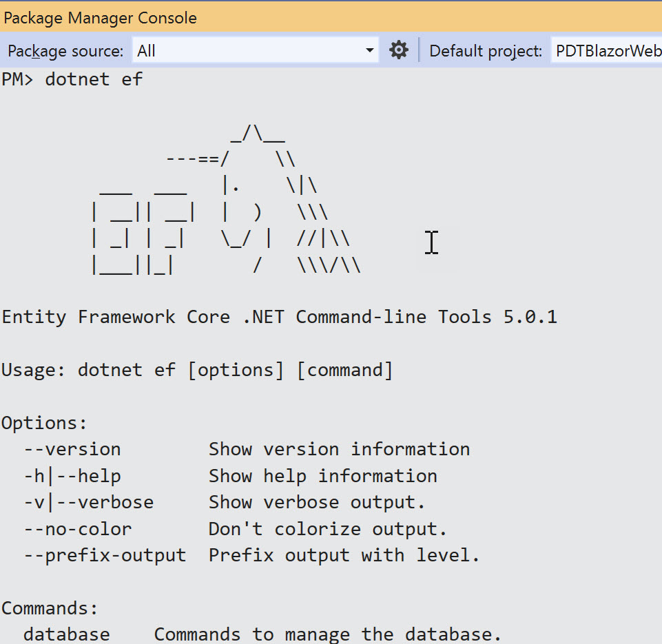Screen dimensions: 662x644
Task: Click the dropdown arrow icon on Package source
Action: tap(370, 50)
